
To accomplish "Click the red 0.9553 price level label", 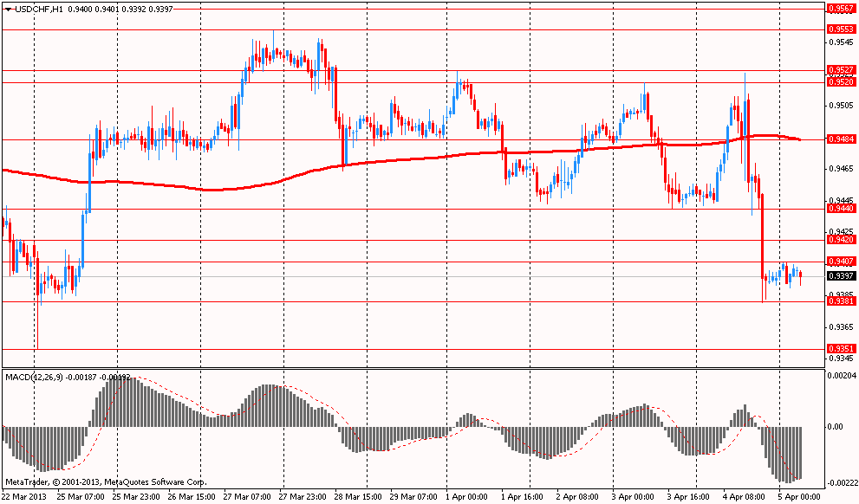I will coord(841,29).
